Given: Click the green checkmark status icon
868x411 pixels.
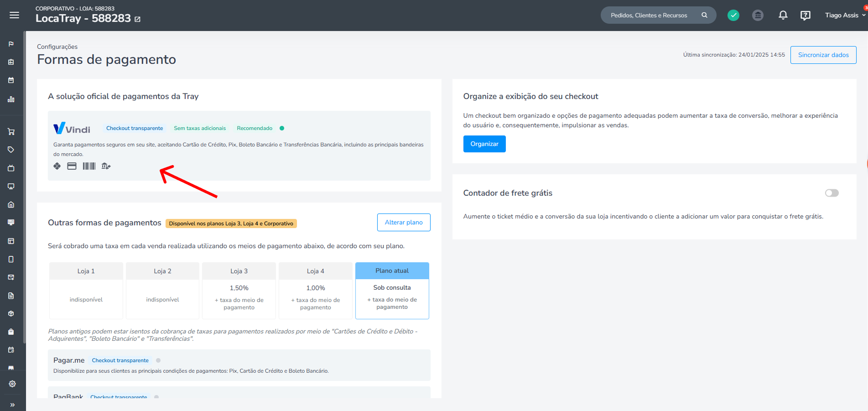Looking at the screenshot, I should [733, 15].
